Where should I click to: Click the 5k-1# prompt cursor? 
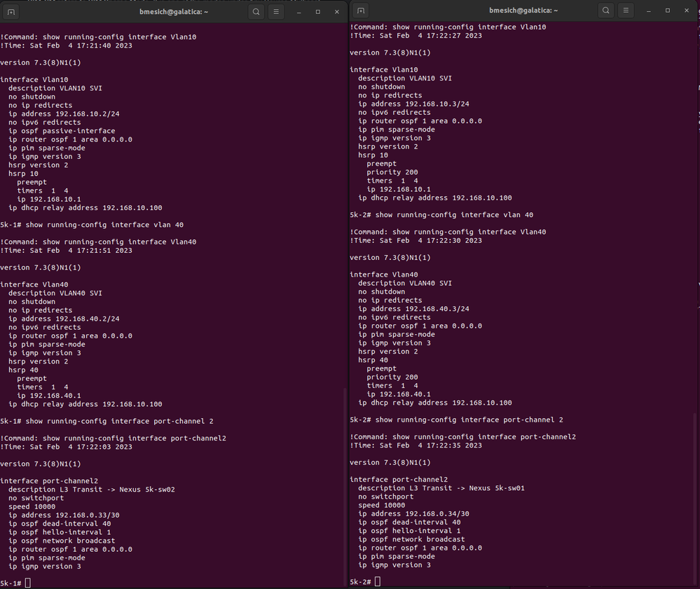(28, 583)
